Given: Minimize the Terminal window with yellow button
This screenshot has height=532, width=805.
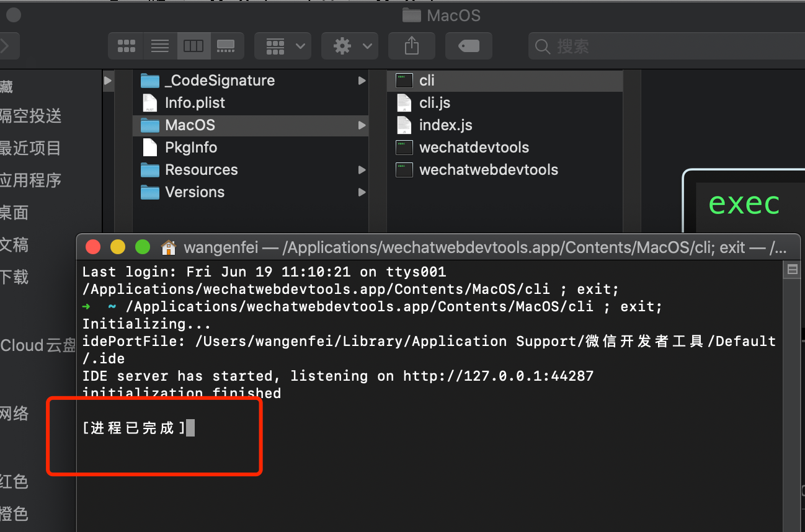Looking at the screenshot, I should pyautogui.click(x=118, y=247).
